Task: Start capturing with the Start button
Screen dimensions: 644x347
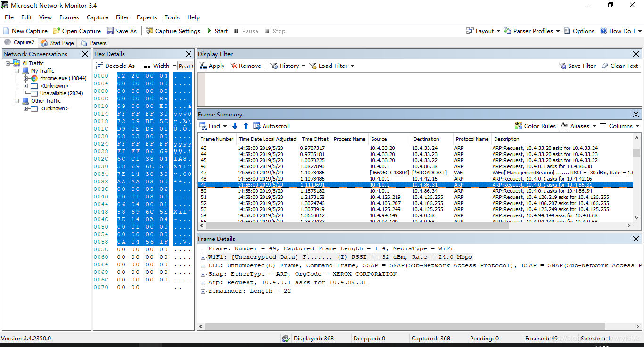Action: [x=217, y=31]
